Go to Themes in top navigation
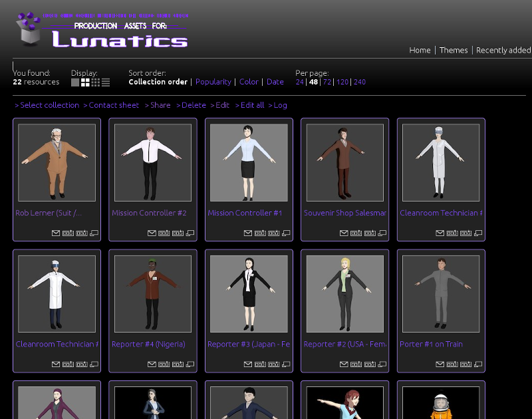This screenshot has width=532, height=419. click(x=454, y=50)
